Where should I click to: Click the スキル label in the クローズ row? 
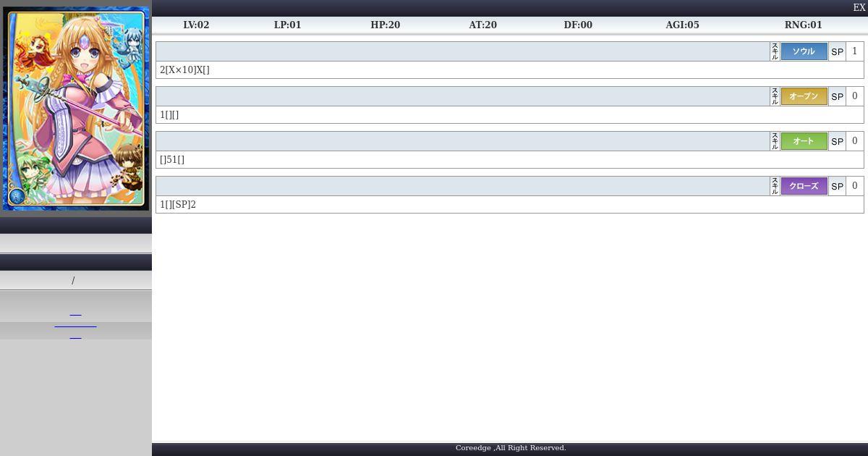[x=775, y=186]
